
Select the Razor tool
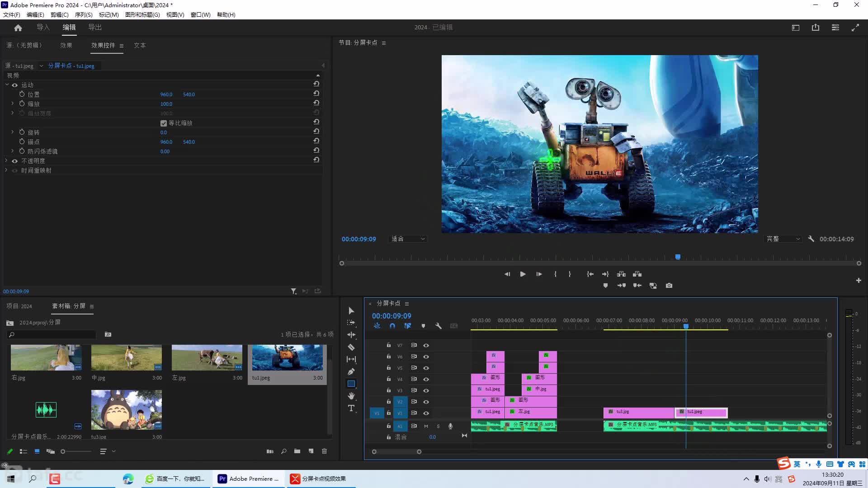(x=351, y=347)
